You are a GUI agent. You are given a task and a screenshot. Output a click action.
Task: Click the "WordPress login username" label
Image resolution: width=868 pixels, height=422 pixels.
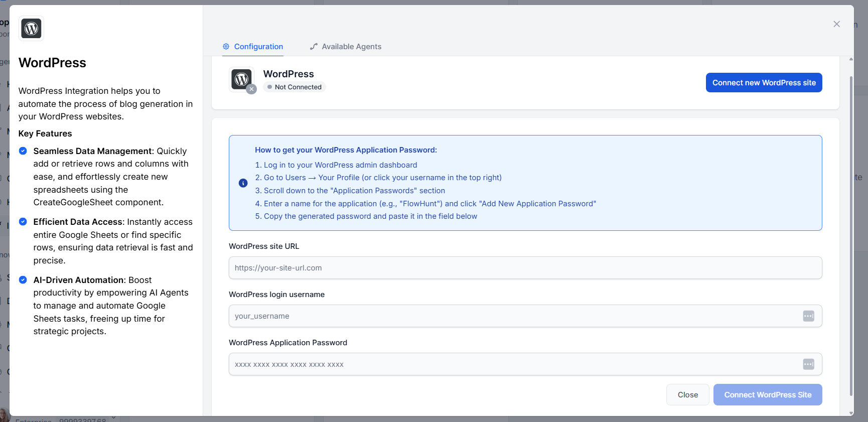tap(276, 295)
